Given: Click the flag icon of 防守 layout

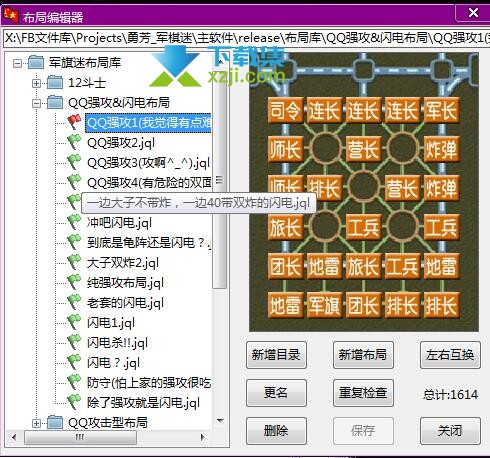Looking at the screenshot, I should pos(74,382).
